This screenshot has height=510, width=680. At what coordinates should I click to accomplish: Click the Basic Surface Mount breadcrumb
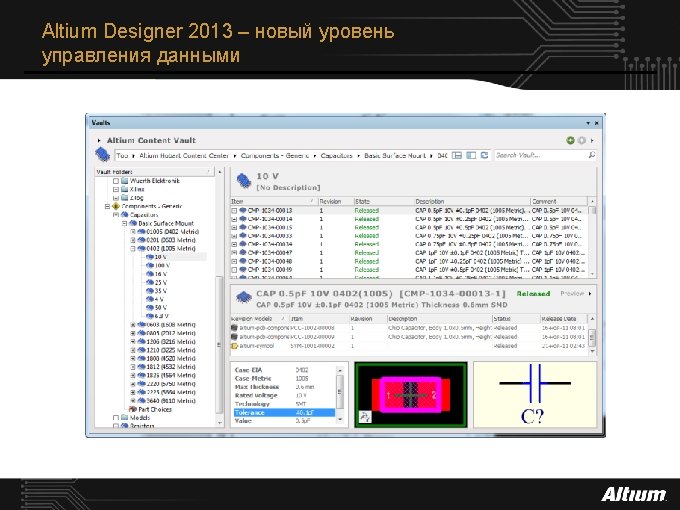coord(395,155)
